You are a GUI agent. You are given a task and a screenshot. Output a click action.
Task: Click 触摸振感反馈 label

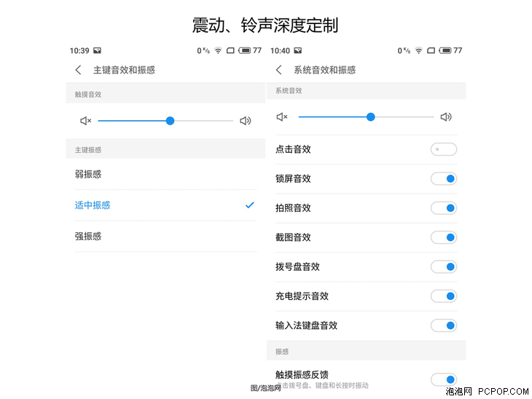[302, 374]
